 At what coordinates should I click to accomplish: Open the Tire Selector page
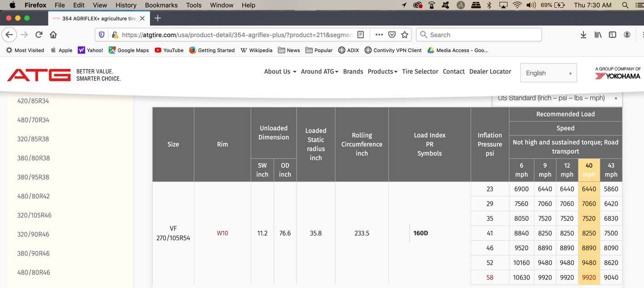click(x=420, y=72)
